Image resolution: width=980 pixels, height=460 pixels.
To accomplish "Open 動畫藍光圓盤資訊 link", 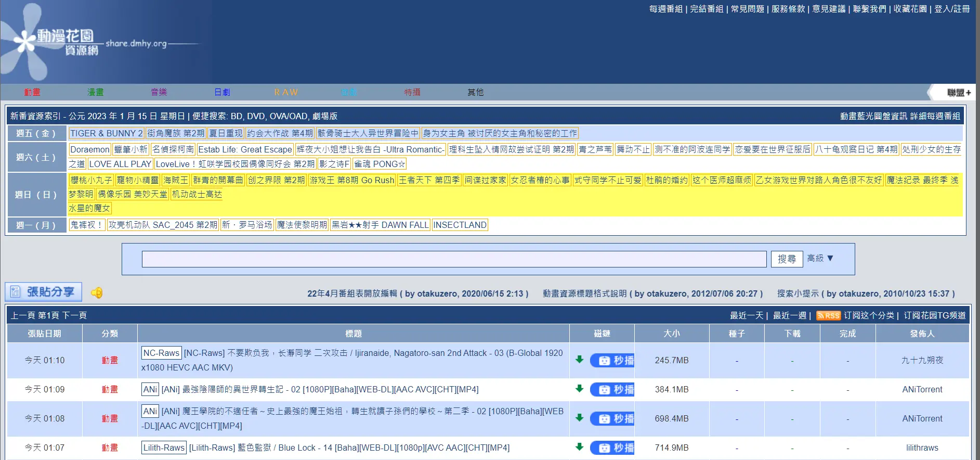I will (x=874, y=116).
